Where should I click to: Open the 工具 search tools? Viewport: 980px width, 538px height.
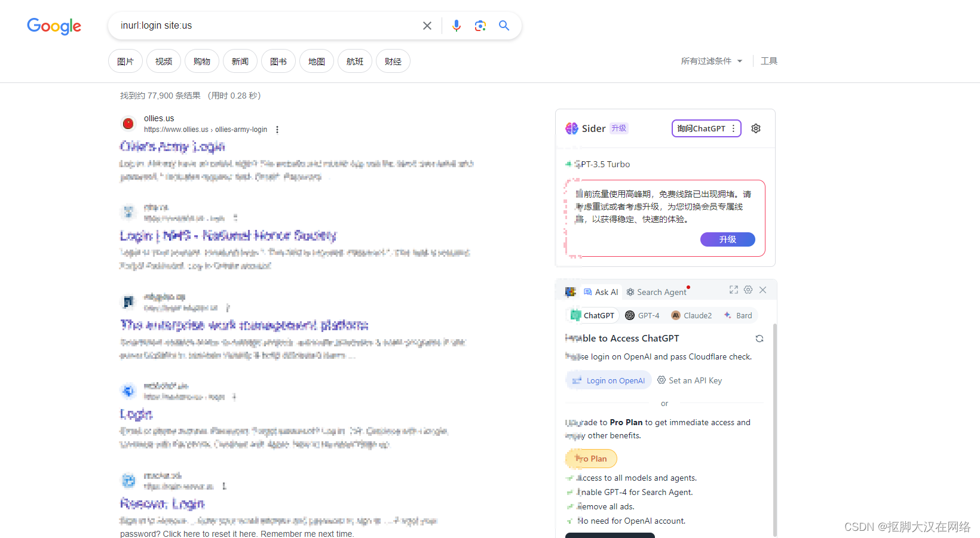coord(769,61)
